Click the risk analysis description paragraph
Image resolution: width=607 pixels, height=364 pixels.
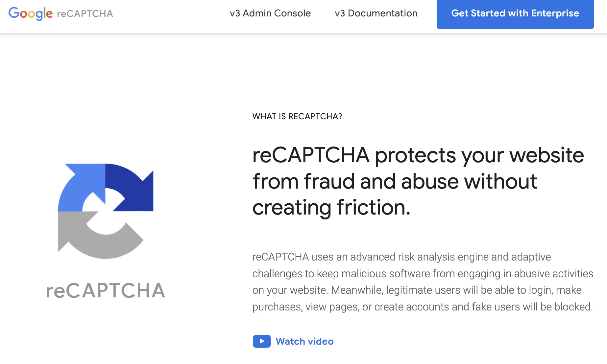(421, 283)
